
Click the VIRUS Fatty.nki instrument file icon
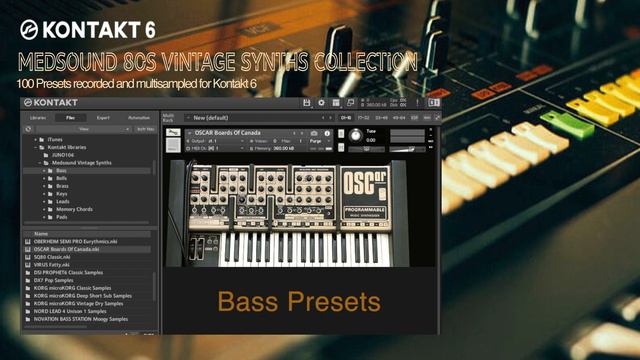point(27,265)
